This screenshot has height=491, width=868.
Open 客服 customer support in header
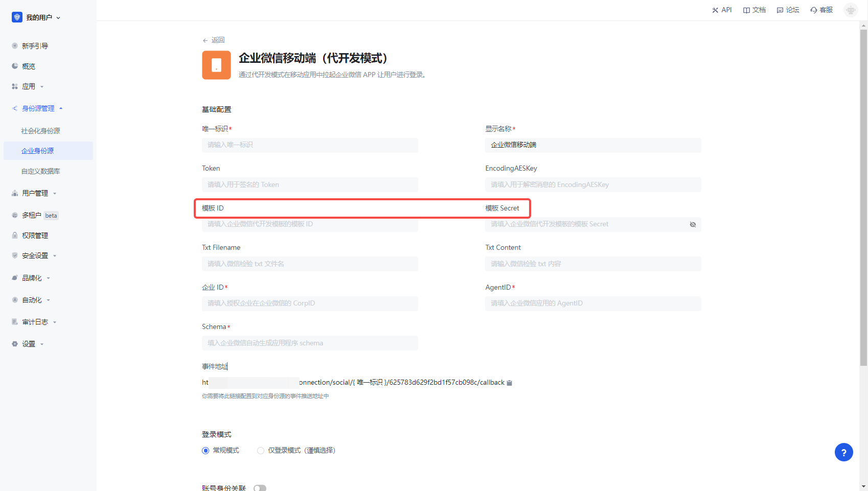821,10
